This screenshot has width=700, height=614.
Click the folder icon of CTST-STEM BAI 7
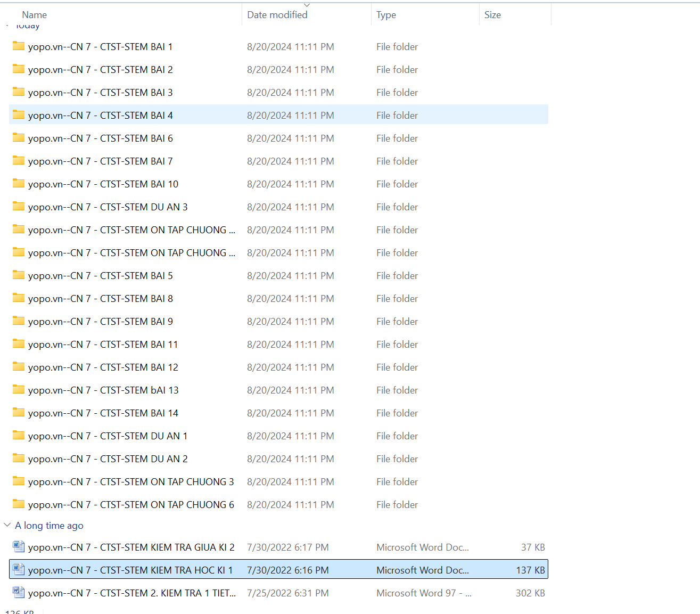pos(19,161)
